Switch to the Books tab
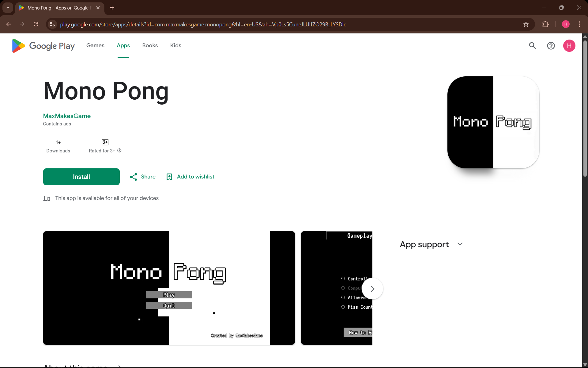Image resolution: width=588 pixels, height=368 pixels. (150, 45)
